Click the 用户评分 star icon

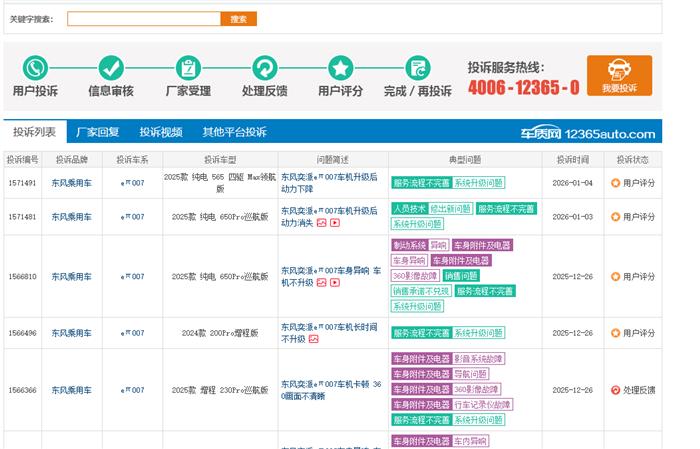point(340,67)
